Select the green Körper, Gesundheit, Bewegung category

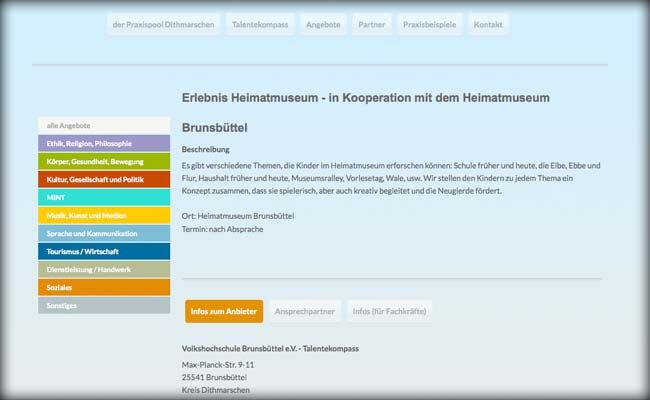tap(104, 162)
